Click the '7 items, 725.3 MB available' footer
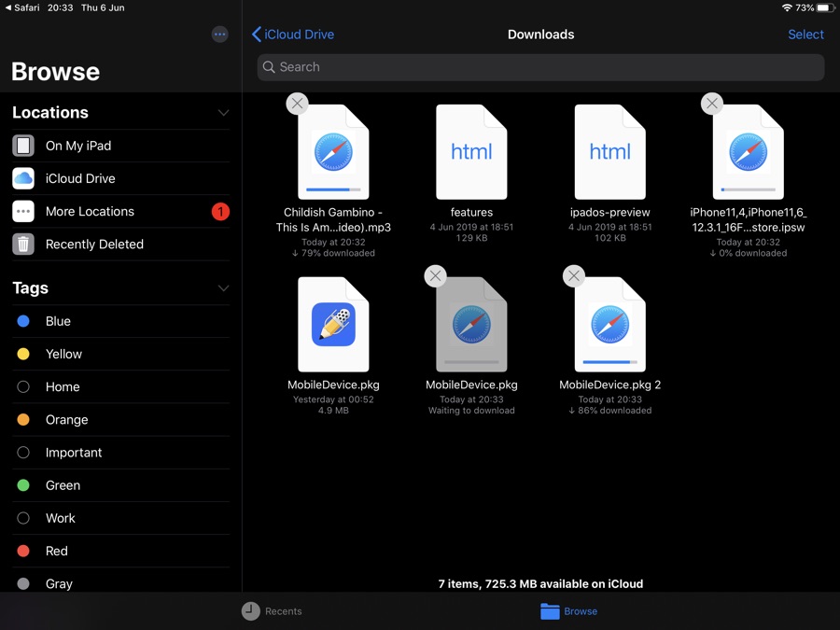Screen dimensions: 840x630 pos(540,583)
